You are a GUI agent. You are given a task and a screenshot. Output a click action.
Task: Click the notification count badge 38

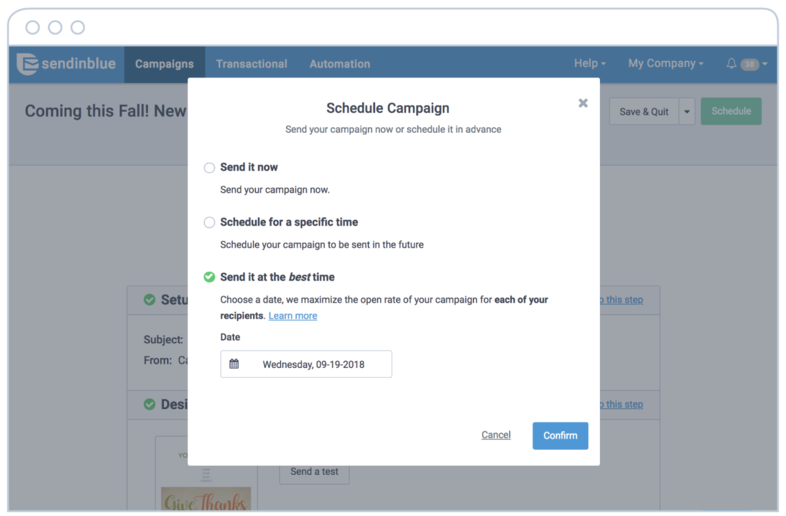(749, 64)
